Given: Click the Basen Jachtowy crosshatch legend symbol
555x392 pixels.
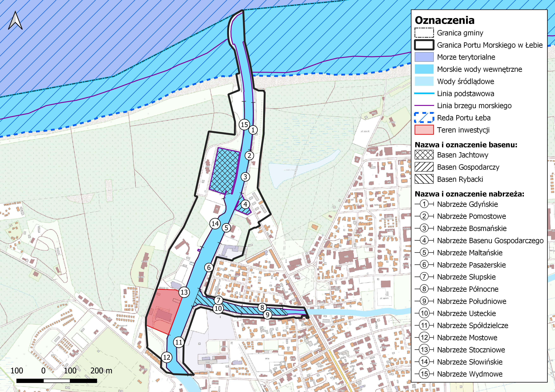Looking at the screenshot, I should click(424, 155).
